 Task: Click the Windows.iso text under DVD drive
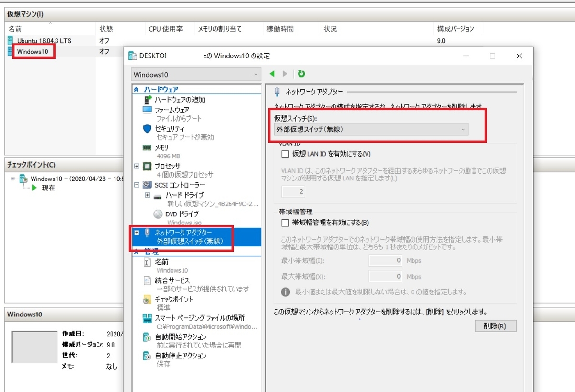point(184,223)
